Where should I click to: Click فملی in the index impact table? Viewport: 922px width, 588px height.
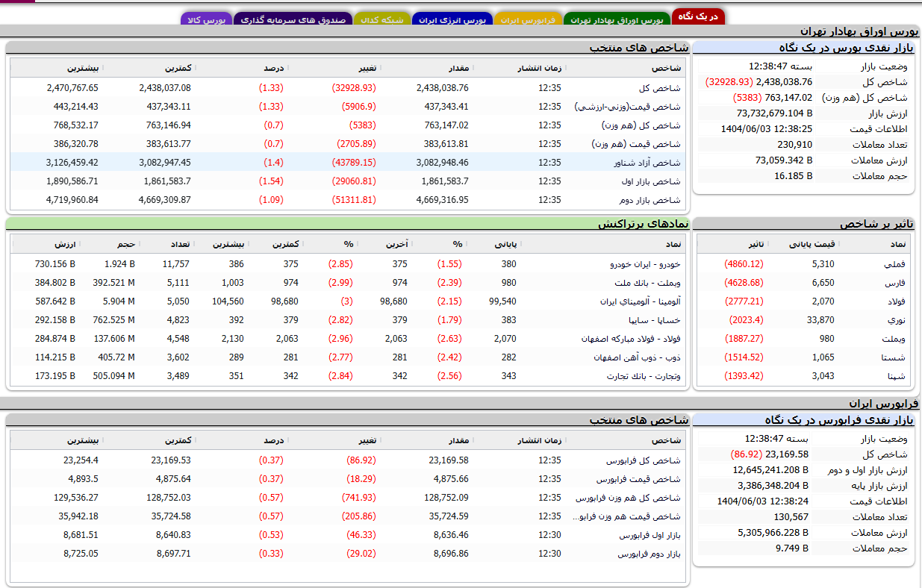click(x=895, y=264)
